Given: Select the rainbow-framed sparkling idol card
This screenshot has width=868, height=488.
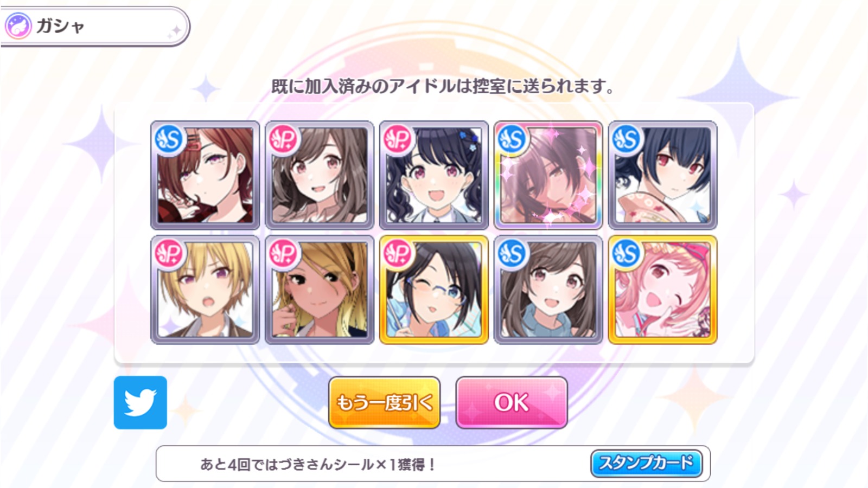Looking at the screenshot, I should tap(548, 175).
